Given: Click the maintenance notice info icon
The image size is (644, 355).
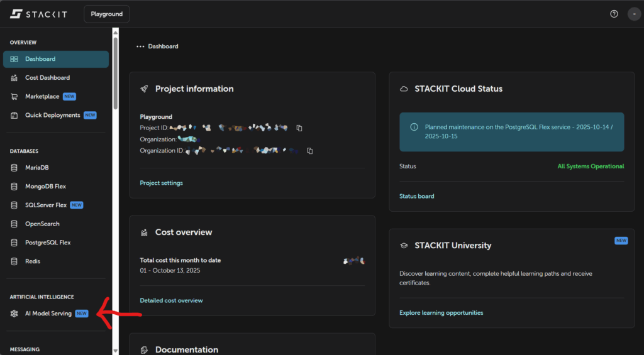Looking at the screenshot, I should (414, 127).
